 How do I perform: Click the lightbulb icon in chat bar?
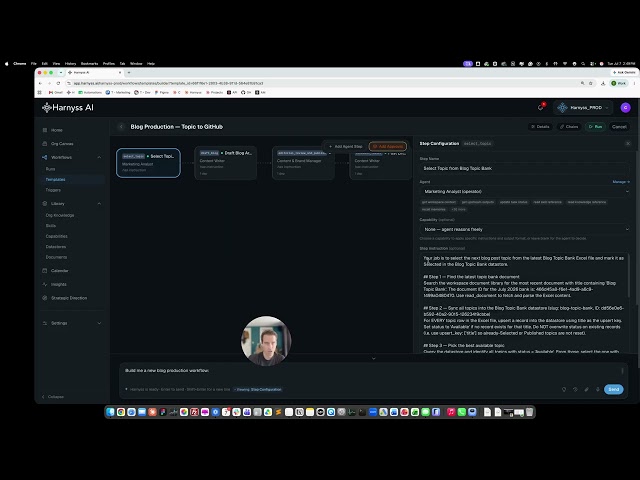point(564,389)
